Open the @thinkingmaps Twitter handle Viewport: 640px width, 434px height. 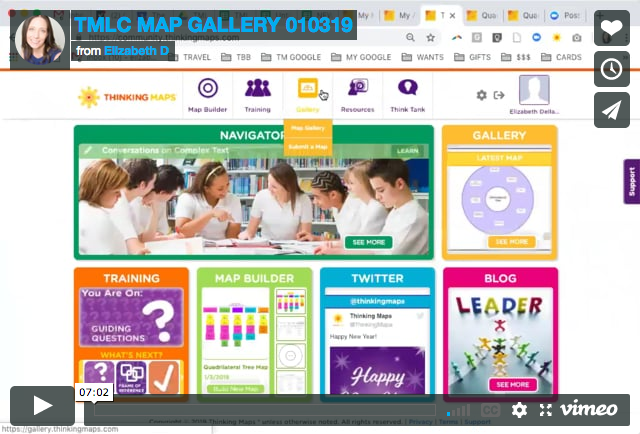[x=377, y=301]
